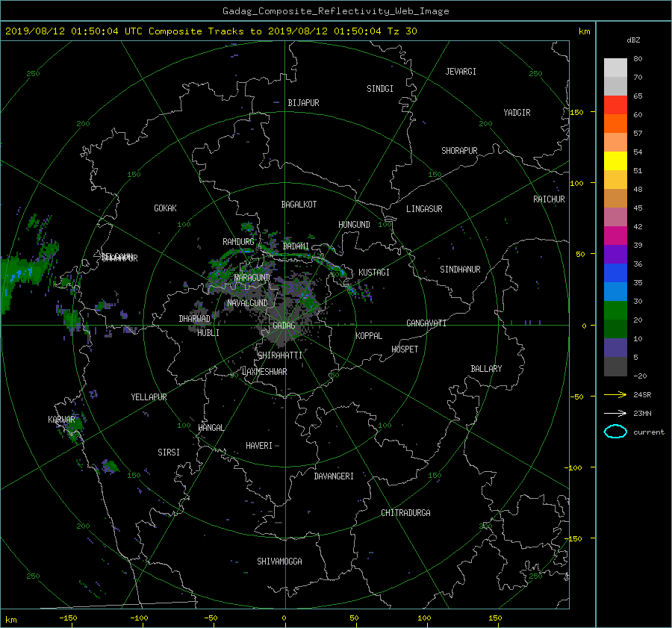Click the KUSTAGI city label
The width and height of the screenshot is (672, 628).
[374, 273]
